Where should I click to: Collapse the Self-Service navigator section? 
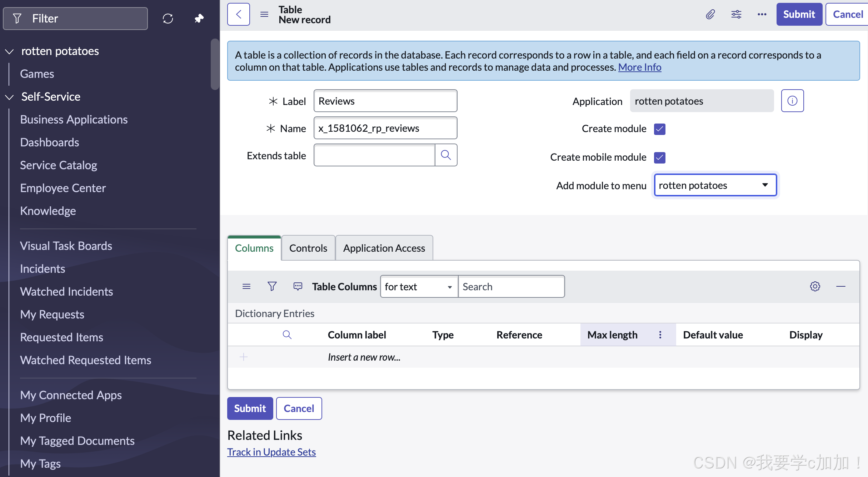(10, 97)
